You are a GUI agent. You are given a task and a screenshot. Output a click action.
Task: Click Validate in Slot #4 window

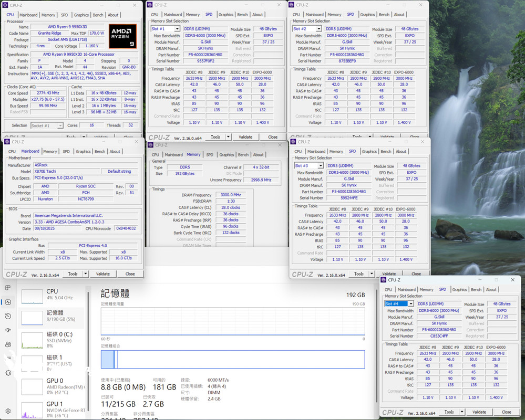pos(479,412)
